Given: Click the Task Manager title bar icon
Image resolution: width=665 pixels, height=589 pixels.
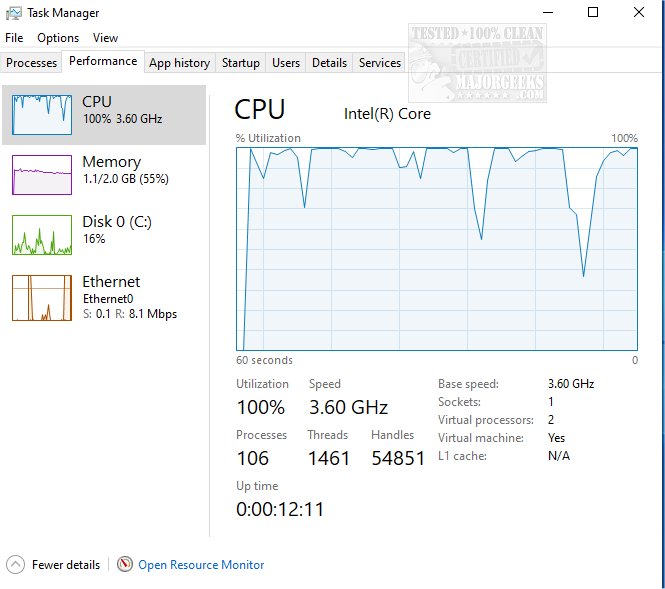Looking at the screenshot, I should (14, 13).
